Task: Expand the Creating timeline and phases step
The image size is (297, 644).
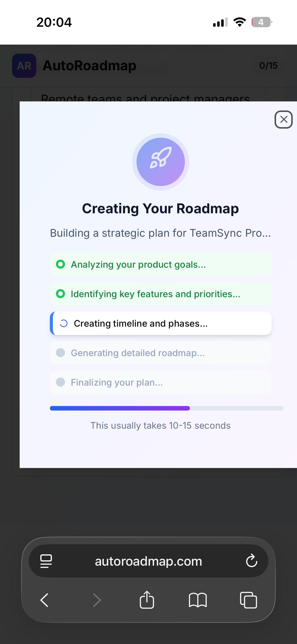Action: (x=160, y=323)
